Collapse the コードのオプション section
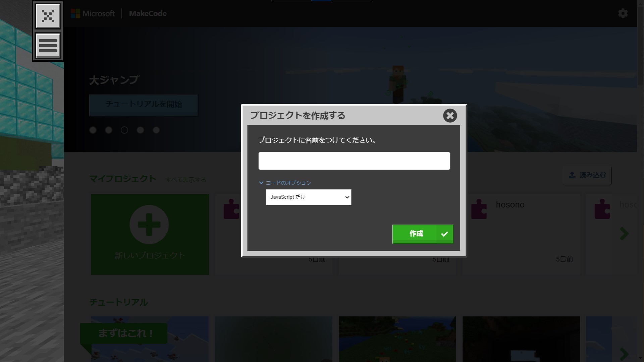The image size is (644, 362). [x=285, y=183]
